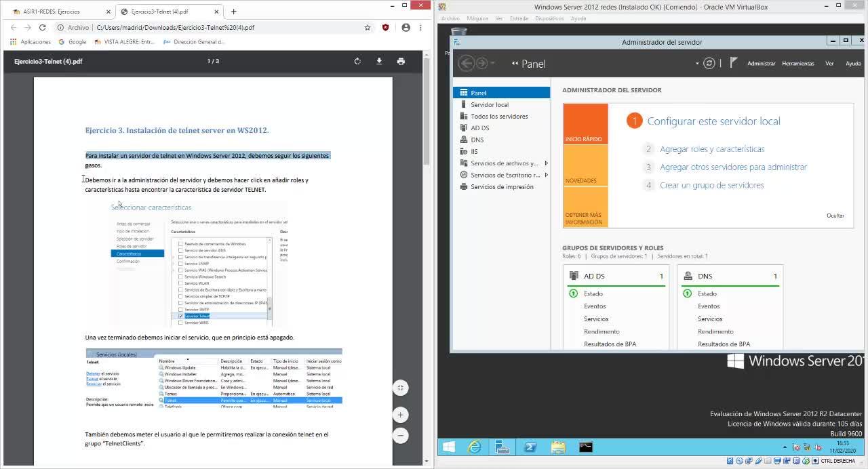Expand Servicios de Escritorio remoto arrow
868x469 pixels.
(546, 175)
